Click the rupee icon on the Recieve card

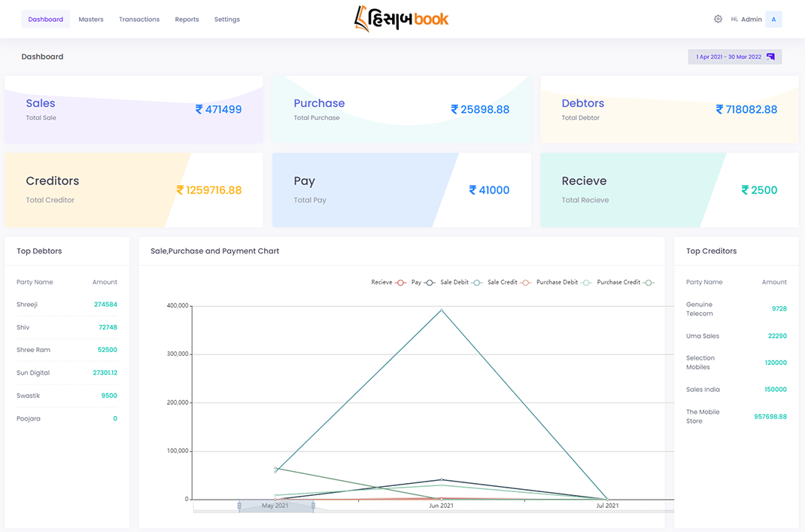[746, 190]
